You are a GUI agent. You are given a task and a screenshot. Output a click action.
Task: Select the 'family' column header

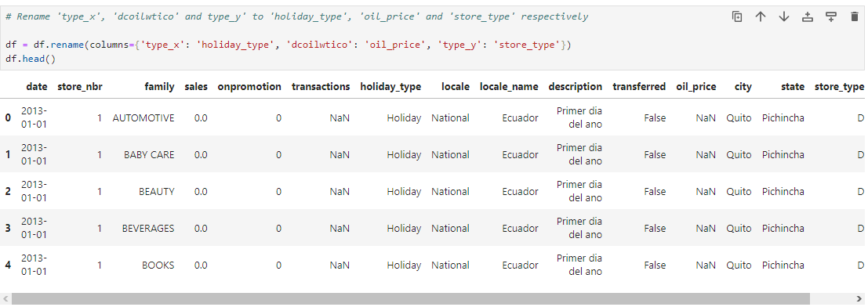tap(159, 86)
